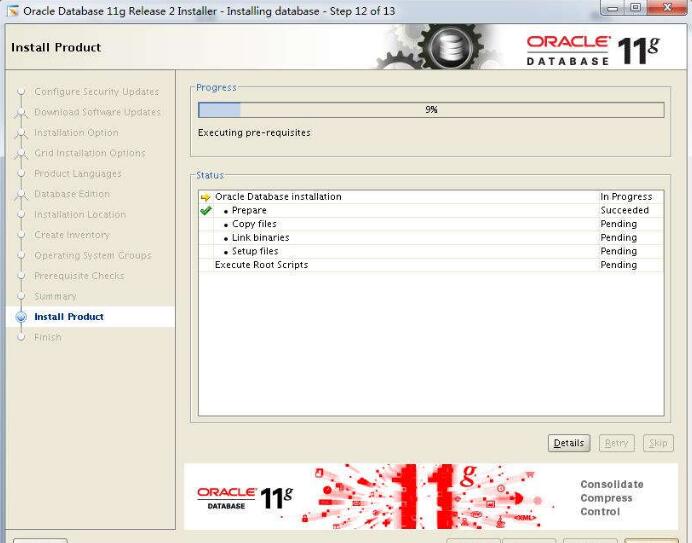
Task: Select Grid Installation Options step
Action: pos(90,153)
